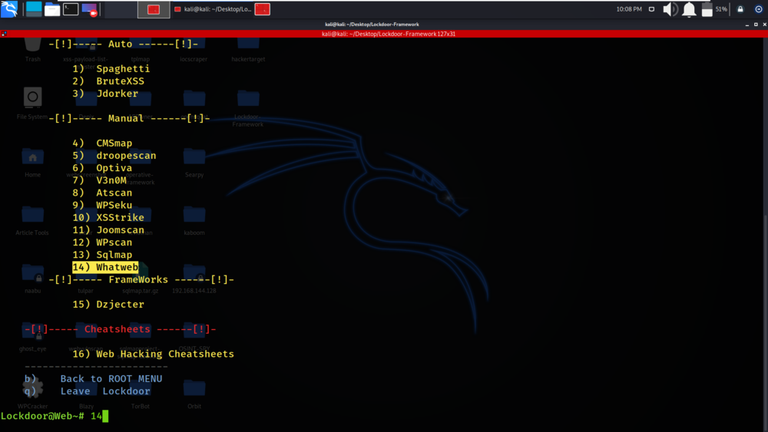The image size is (768, 432).
Task: Click the red Cheatsheets section header
Action: click(120, 329)
